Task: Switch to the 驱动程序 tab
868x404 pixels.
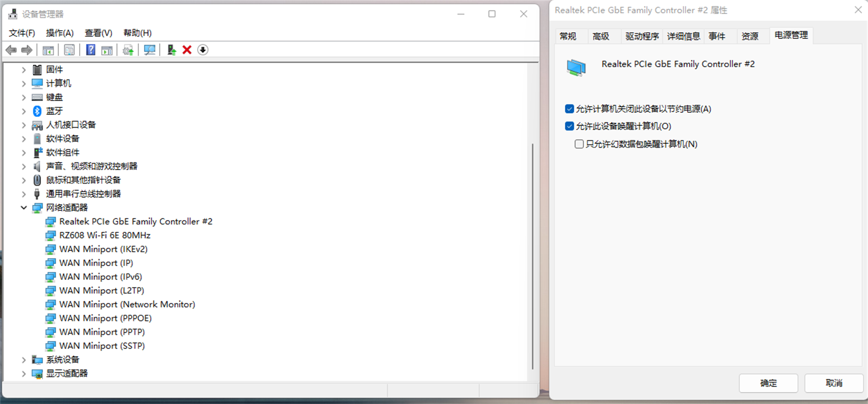Action: pyautogui.click(x=642, y=36)
